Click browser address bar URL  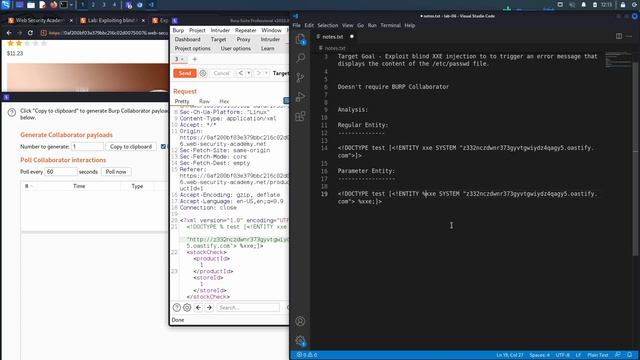pos(109,33)
